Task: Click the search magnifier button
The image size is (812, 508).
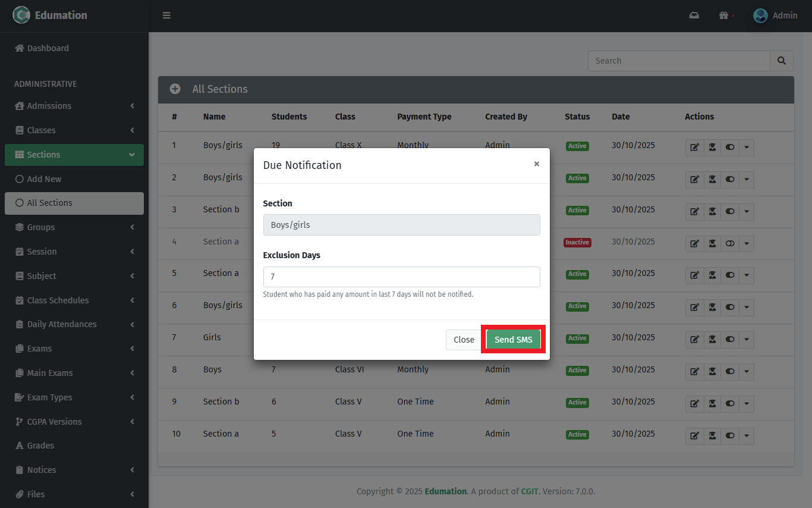Action: pyautogui.click(x=782, y=61)
